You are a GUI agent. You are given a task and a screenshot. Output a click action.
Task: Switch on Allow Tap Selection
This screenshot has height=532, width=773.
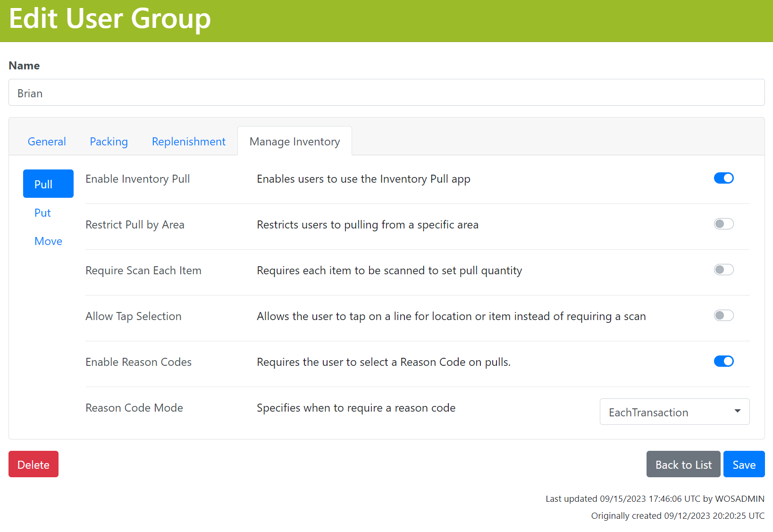(723, 315)
